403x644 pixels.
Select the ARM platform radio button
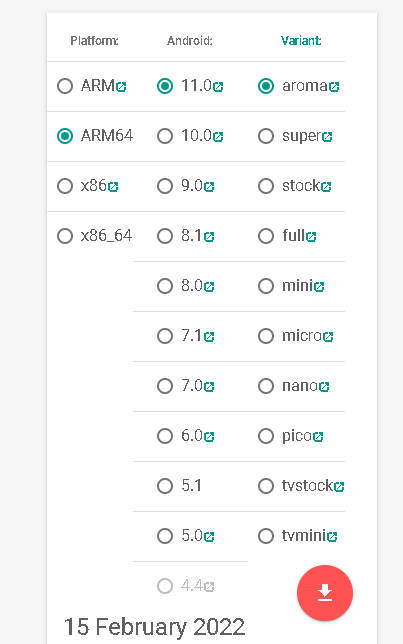pyautogui.click(x=65, y=86)
